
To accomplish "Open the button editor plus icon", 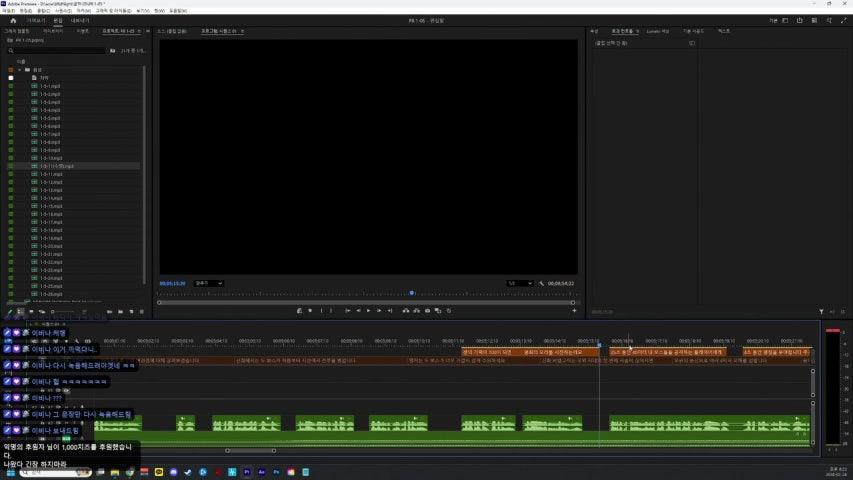I will pyautogui.click(x=573, y=311).
